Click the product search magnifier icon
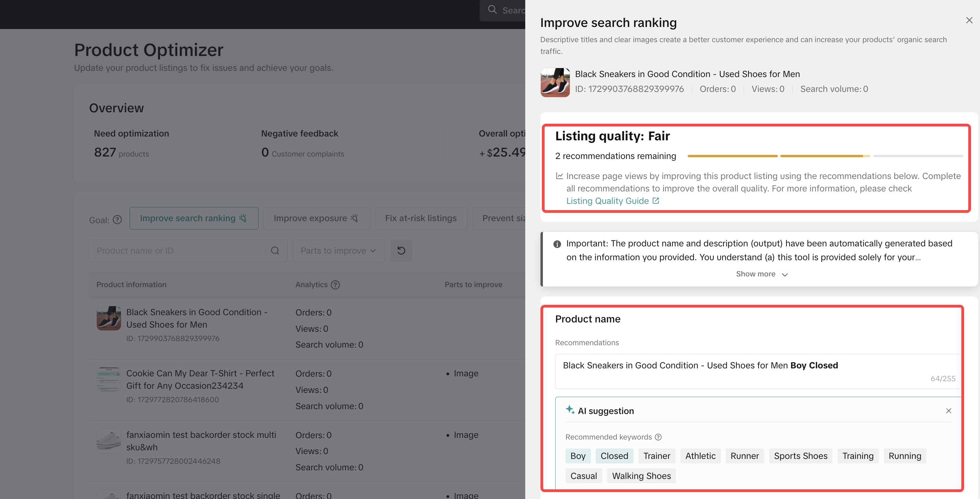Image resolution: width=980 pixels, height=499 pixels. (275, 251)
